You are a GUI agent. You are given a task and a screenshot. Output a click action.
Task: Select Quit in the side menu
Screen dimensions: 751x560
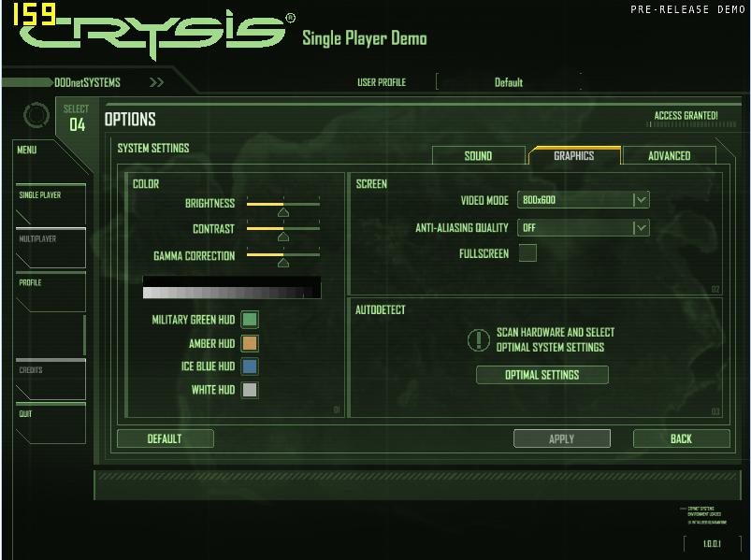(51, 424)
